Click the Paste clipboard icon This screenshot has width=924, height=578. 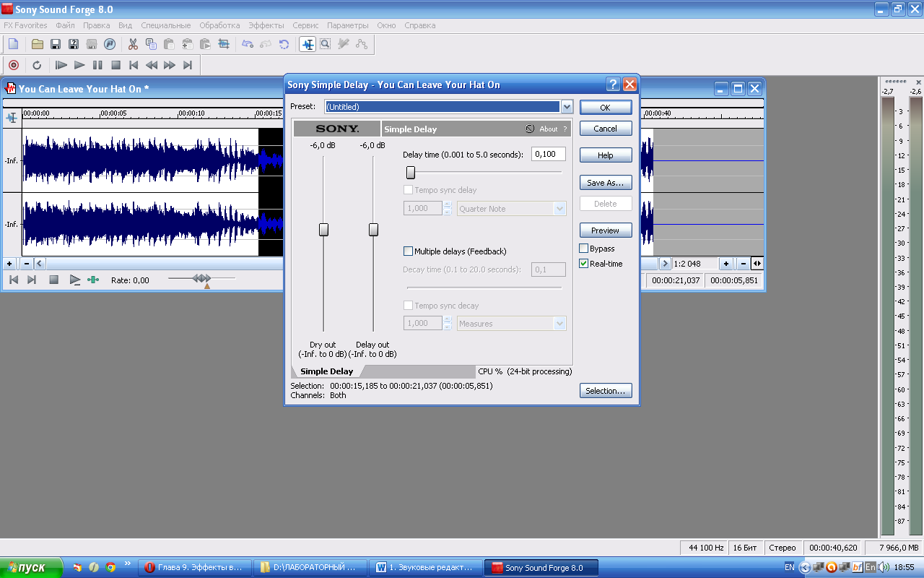tap(169, 44)
